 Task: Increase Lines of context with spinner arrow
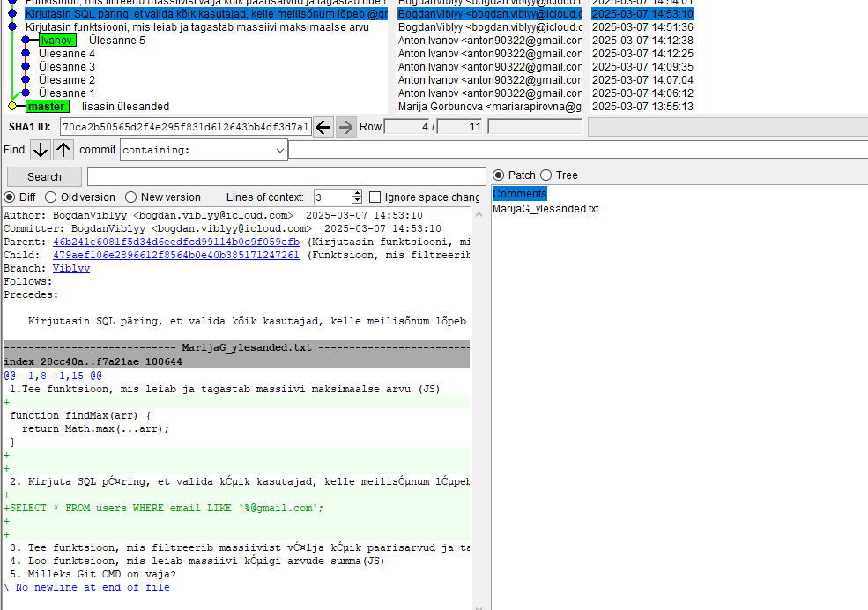[357, 193]
